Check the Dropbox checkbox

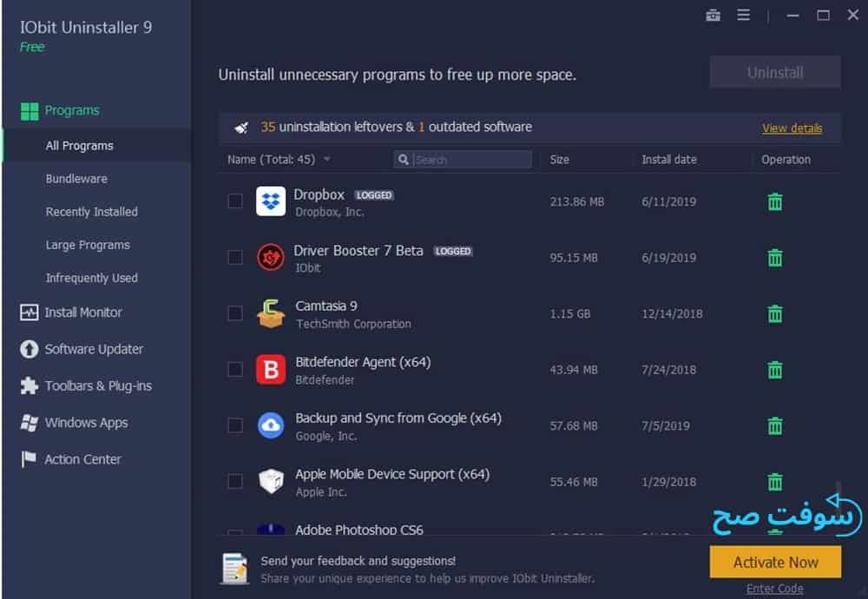tap(235, 201)
